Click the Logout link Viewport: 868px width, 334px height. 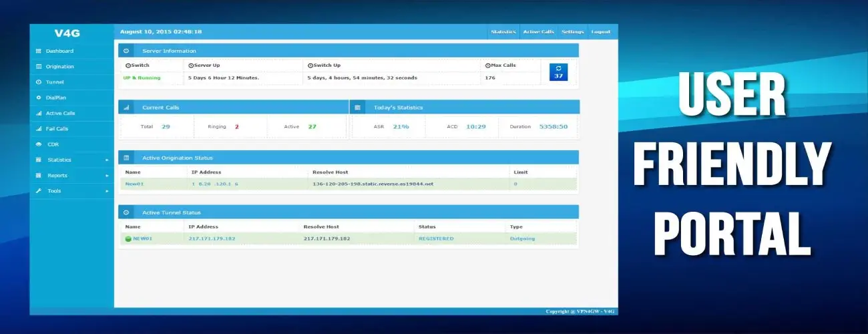[600, 32]
